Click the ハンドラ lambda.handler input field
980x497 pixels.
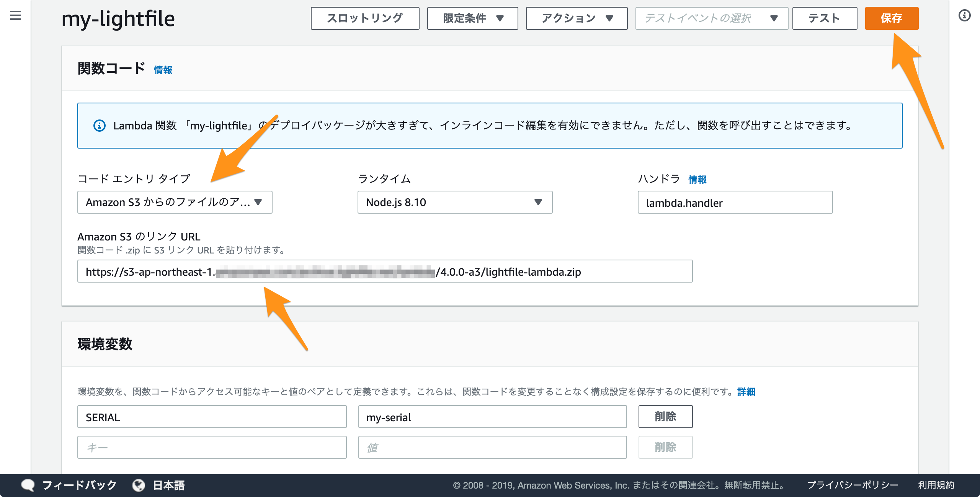pyautogui.click(x=735, y=202)
